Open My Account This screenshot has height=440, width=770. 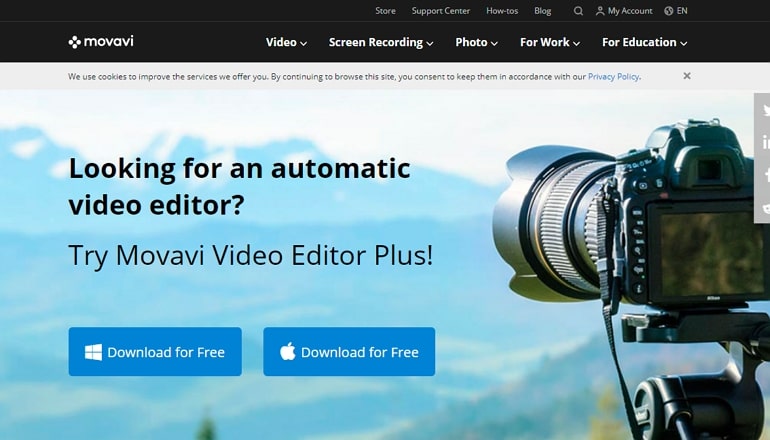point(630,11)
